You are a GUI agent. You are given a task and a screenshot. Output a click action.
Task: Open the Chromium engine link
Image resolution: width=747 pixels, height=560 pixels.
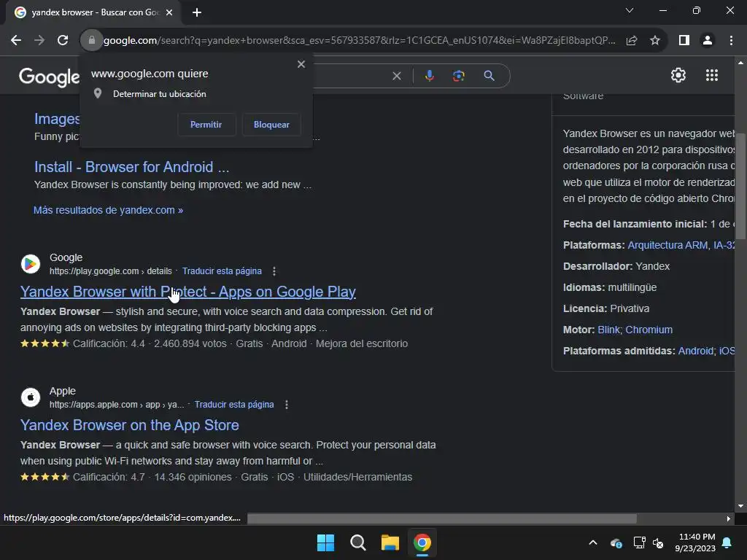pos(649,330)
